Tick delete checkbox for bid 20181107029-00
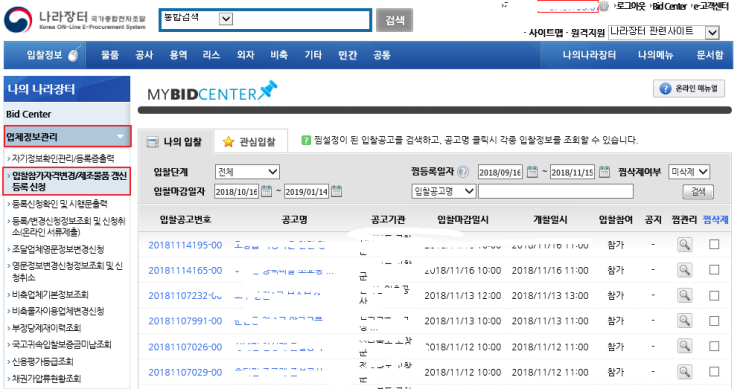743x389 pixels. click(714, 372)
